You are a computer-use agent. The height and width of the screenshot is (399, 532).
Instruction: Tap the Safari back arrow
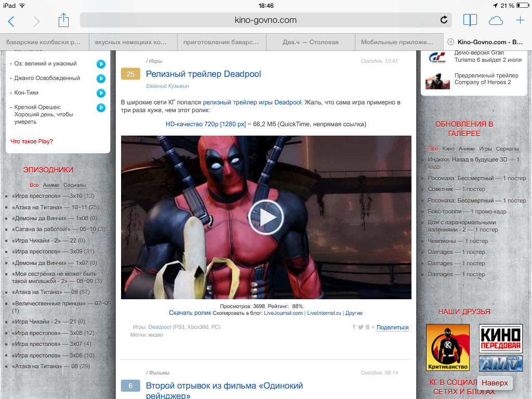point(11,21)
